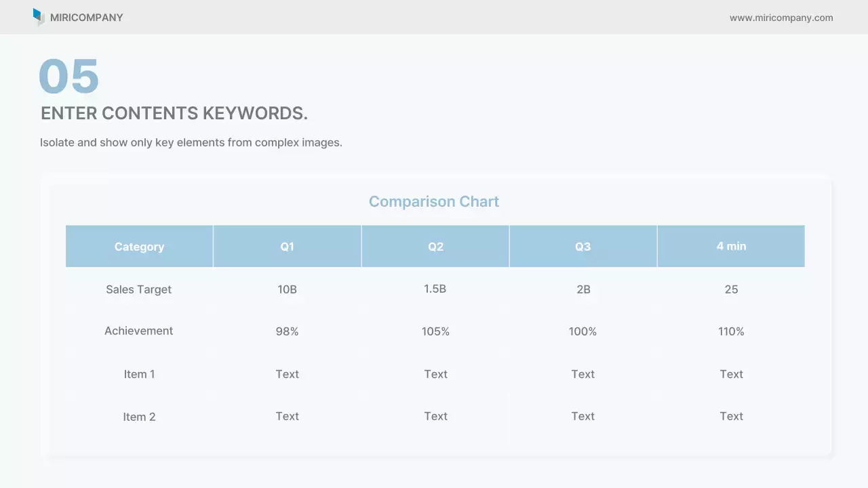This screenshot has height=488, width=868.
Task: Select the 110% achievement cell
Action: 731,331
